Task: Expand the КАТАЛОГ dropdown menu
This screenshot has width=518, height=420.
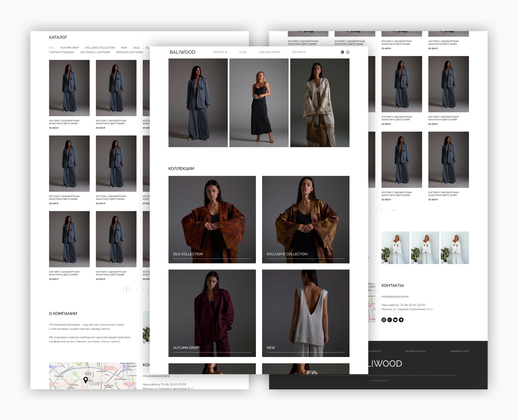Action: point(220,52)
